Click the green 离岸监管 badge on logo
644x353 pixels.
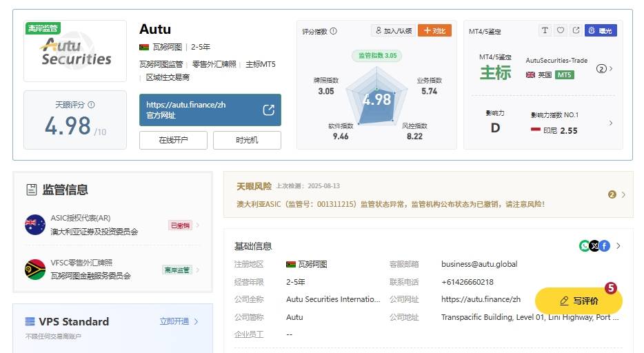click(x=43, y=28)
